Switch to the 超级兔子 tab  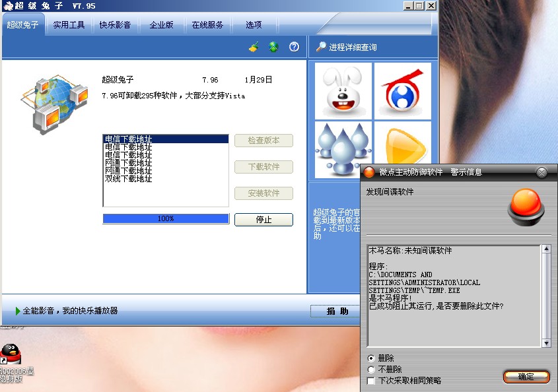click(22, 24)
